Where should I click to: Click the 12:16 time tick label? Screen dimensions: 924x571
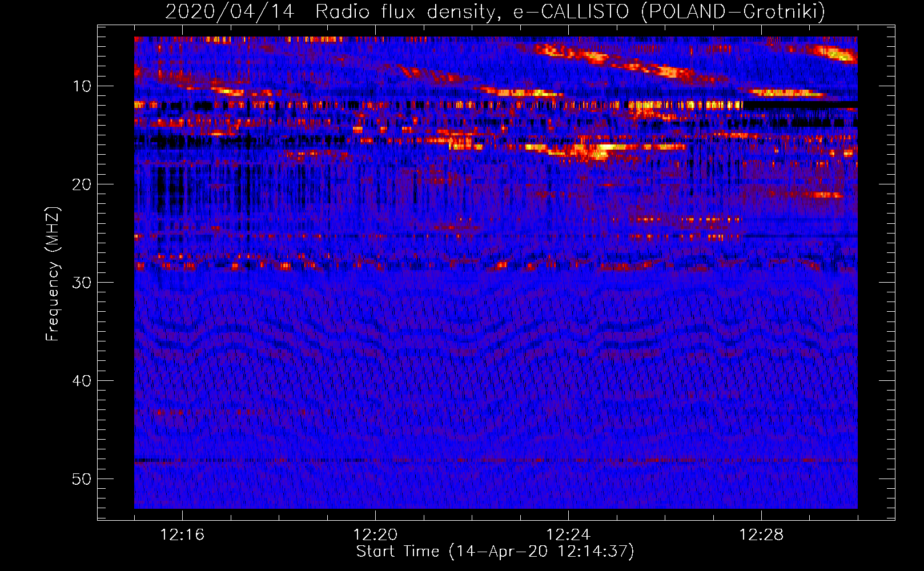[x=182, y=534]
